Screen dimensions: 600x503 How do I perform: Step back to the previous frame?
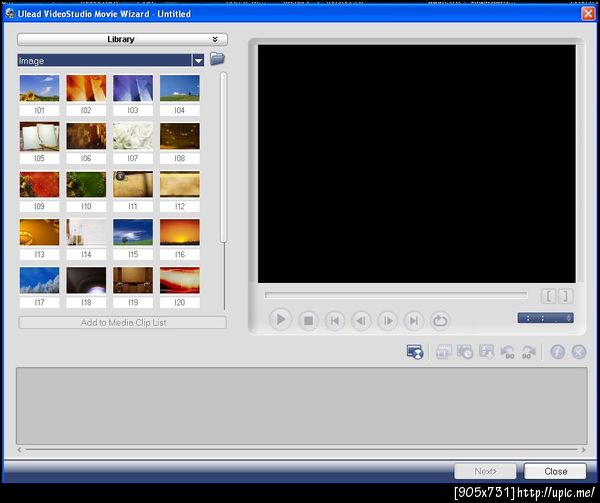[x=361, y=321]
